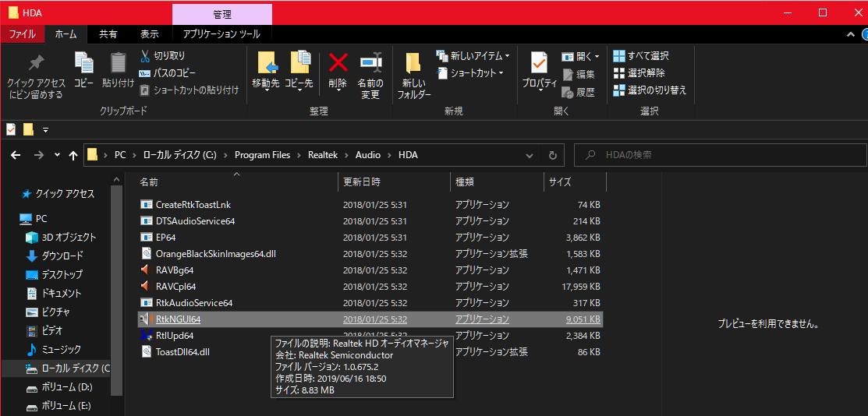This screenshot has width=868, height=416.
Task: Go up one folder level arrow
Action: (x=73, y=156)
